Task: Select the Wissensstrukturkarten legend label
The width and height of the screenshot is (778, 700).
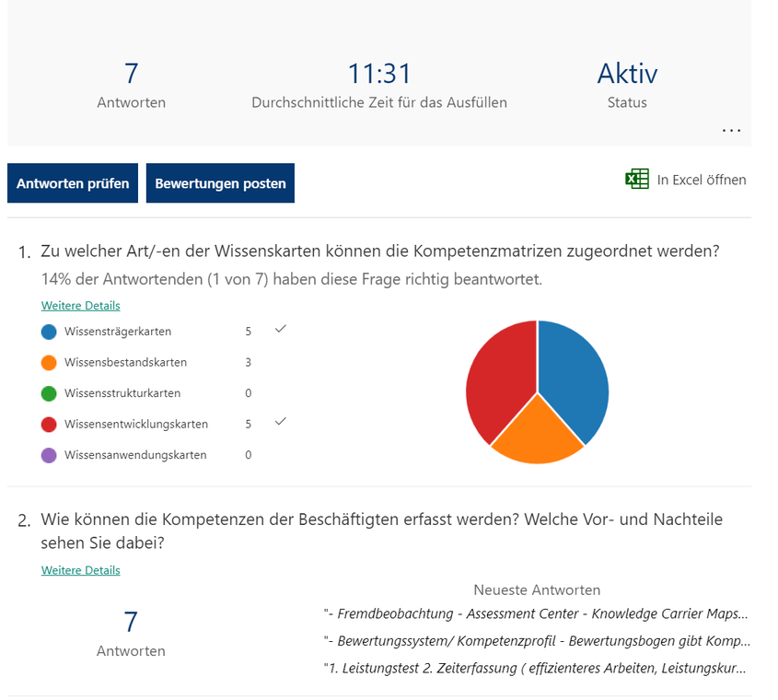Action: tap(122, 393)
